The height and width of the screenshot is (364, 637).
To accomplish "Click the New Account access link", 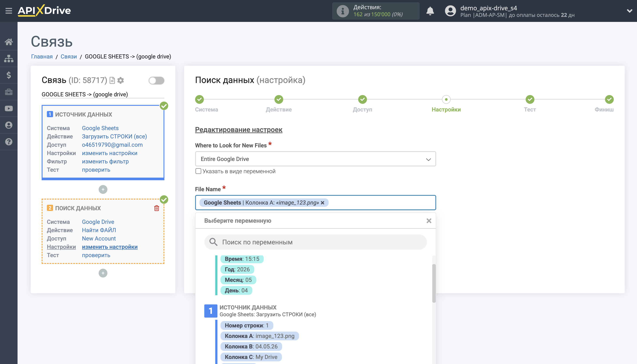I will 99,239.
